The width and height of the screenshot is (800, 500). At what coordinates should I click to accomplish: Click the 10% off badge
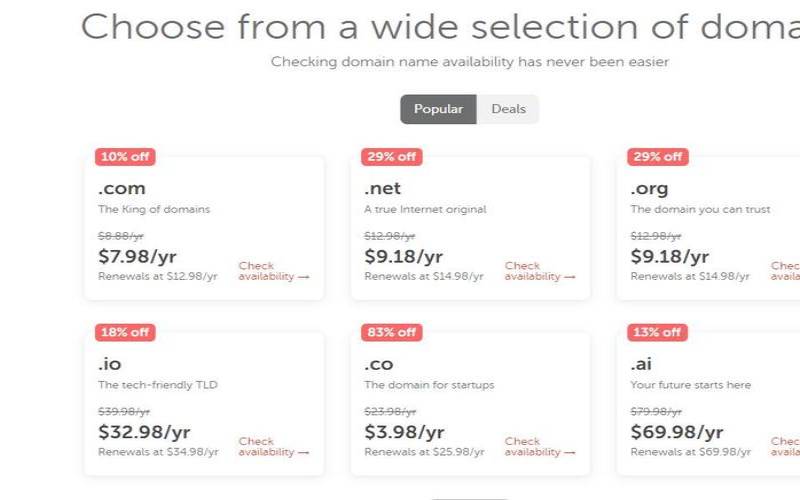[x=125, y=156]
